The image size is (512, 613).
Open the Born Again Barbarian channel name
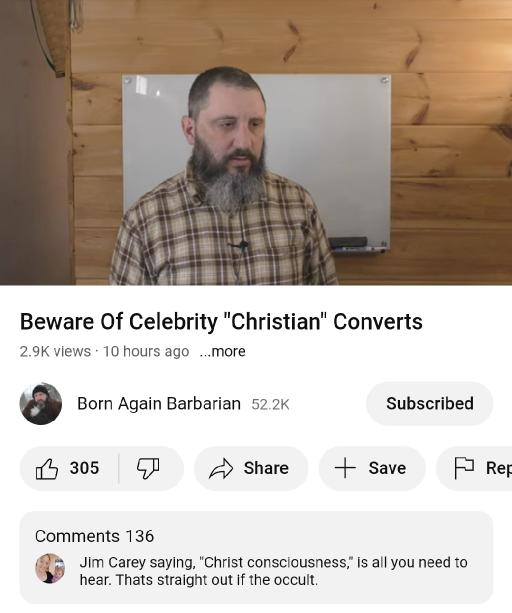(x=159, y=403)
